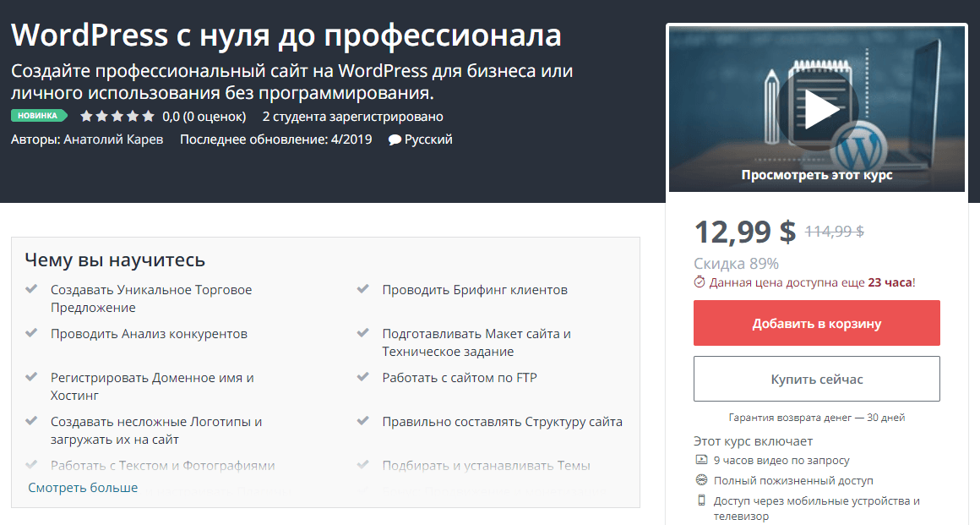Play the course preview video

(x=817, y=109)
